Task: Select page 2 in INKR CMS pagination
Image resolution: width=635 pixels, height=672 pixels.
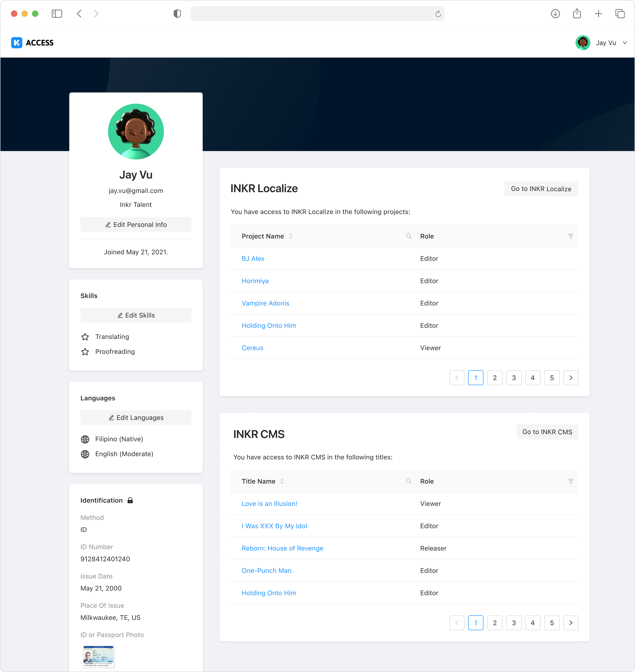Action: [x=495, y=622]
